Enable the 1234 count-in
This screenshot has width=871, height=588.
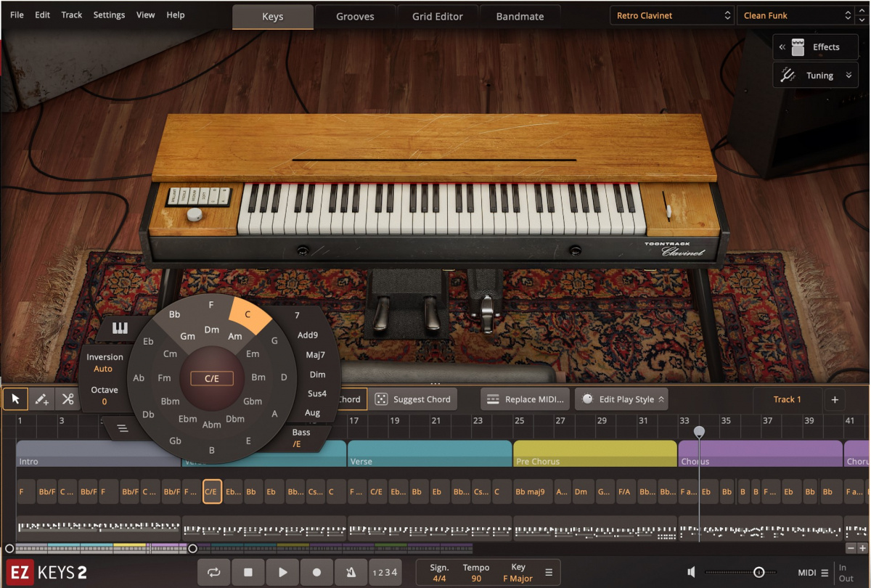coord(385,572)
